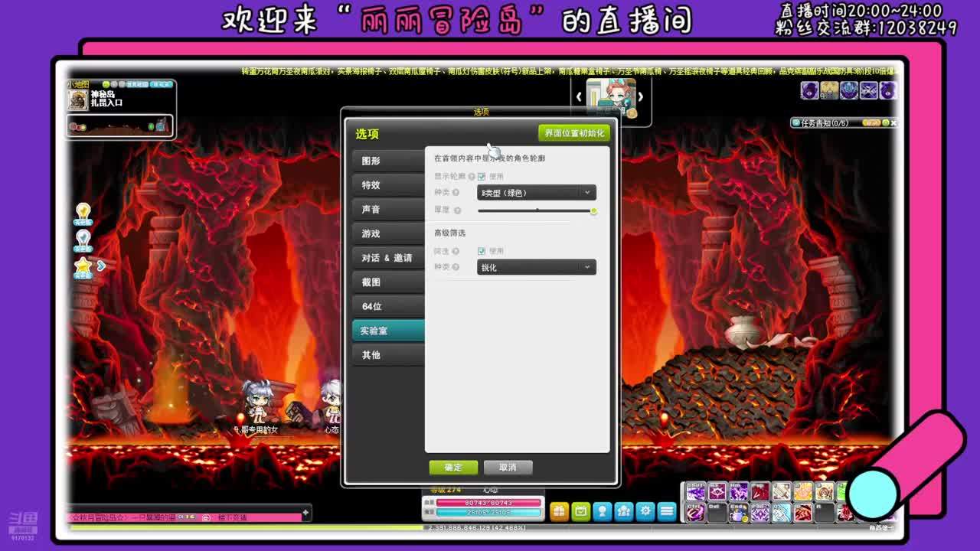Image resolution: width=980 pixels, height=551 pixels.
Task: Close the 任务告知 quest notifier
Action: tap(893, 122)
